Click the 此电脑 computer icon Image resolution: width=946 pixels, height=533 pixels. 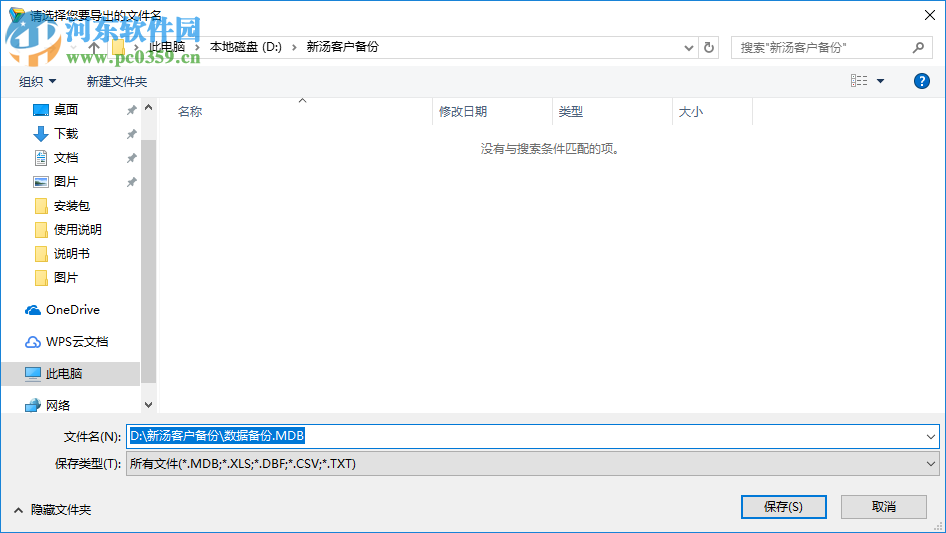pos(33,374)
